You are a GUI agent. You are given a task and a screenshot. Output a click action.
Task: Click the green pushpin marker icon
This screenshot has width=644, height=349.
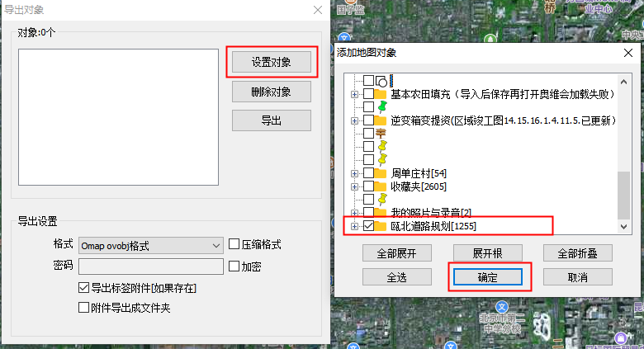coord(381,107)
